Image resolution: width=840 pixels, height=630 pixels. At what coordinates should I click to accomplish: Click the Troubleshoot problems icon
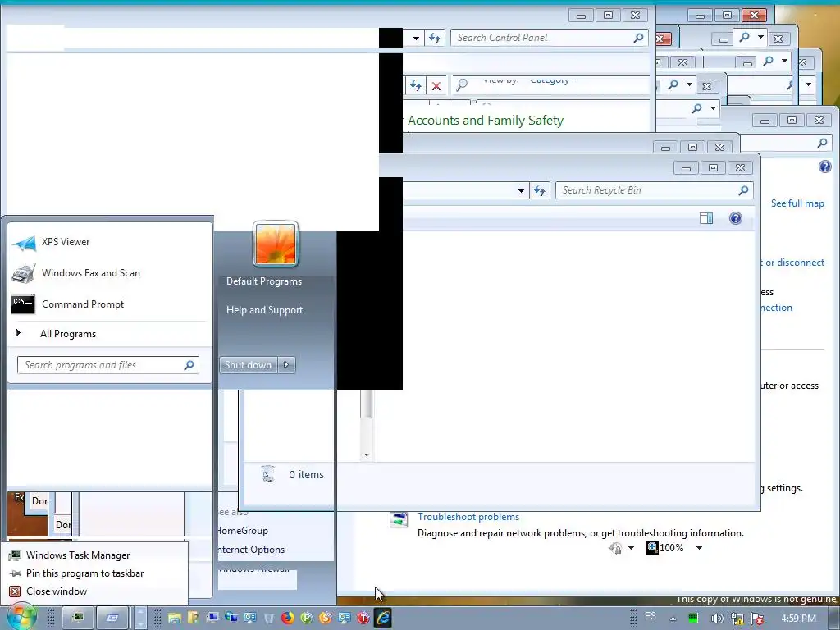pyautogui.click(x=398, y=519)
